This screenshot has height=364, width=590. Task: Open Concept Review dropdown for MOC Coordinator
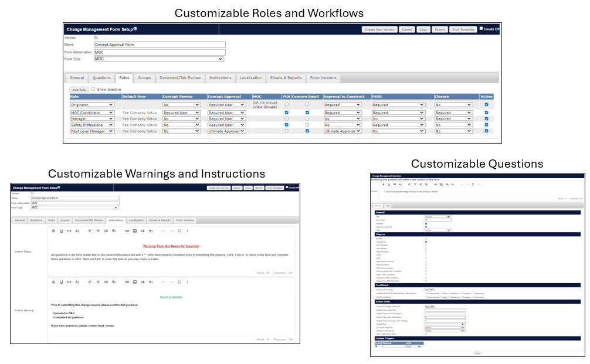coord(181,113)
